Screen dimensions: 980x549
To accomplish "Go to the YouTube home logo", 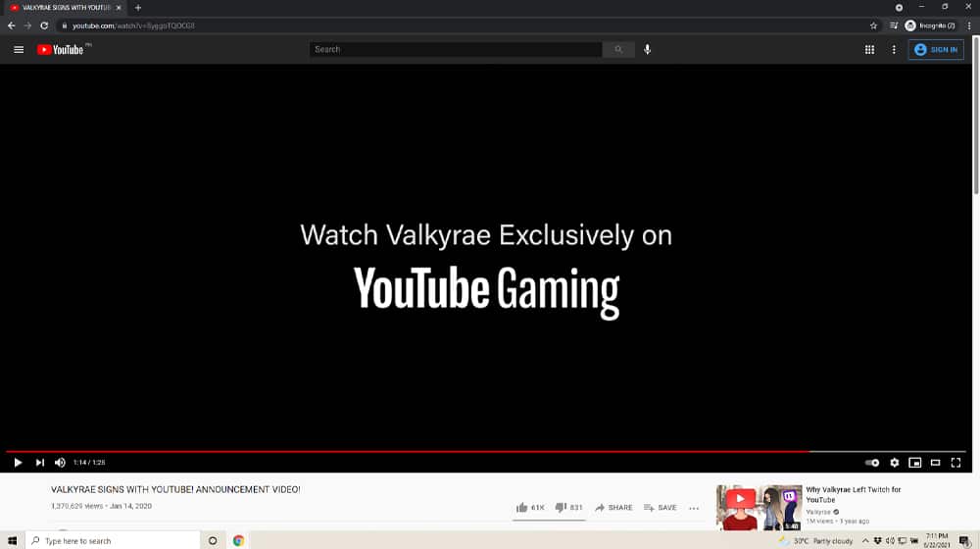I will pos(60,49).
